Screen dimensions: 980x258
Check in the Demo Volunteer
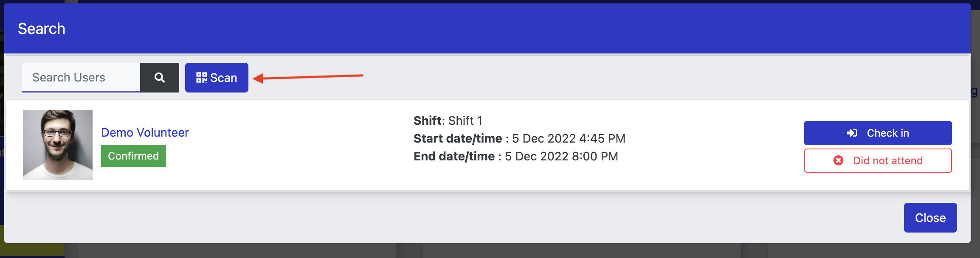878,133
